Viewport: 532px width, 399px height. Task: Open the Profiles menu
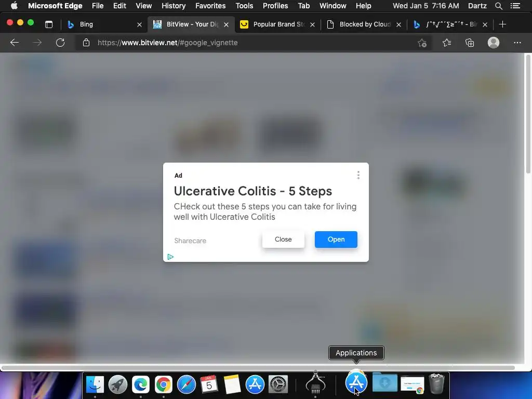[275, 6]
